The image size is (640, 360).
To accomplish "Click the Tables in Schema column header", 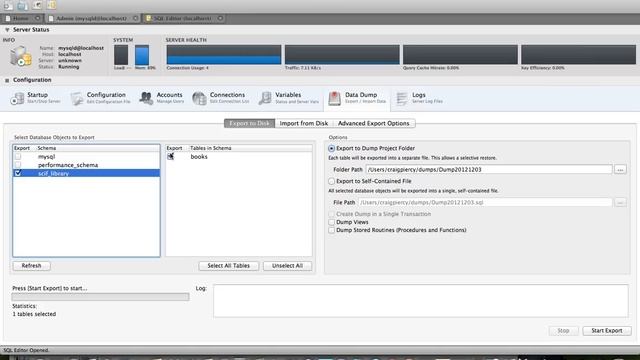I will (x=211, y=148).
